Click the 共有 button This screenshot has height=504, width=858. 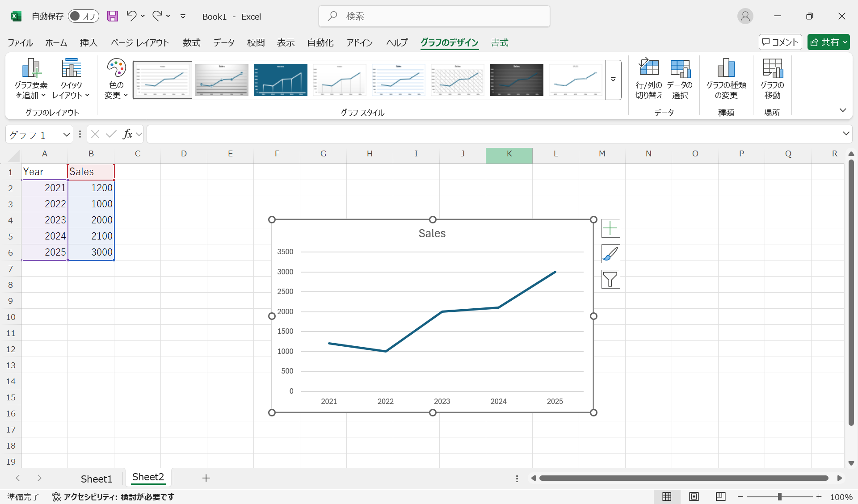pyautogui.click(x=828, y=42)
